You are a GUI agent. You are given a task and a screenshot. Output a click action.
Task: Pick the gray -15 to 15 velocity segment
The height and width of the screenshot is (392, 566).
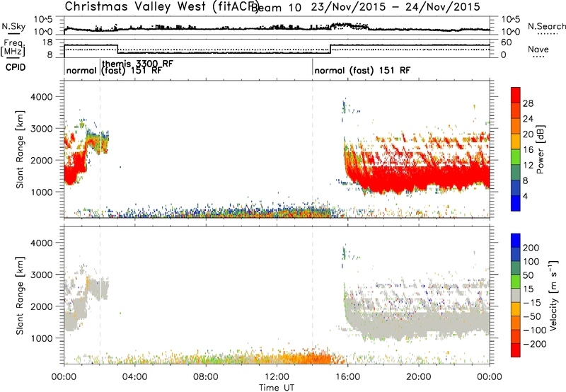coord(516,295)
